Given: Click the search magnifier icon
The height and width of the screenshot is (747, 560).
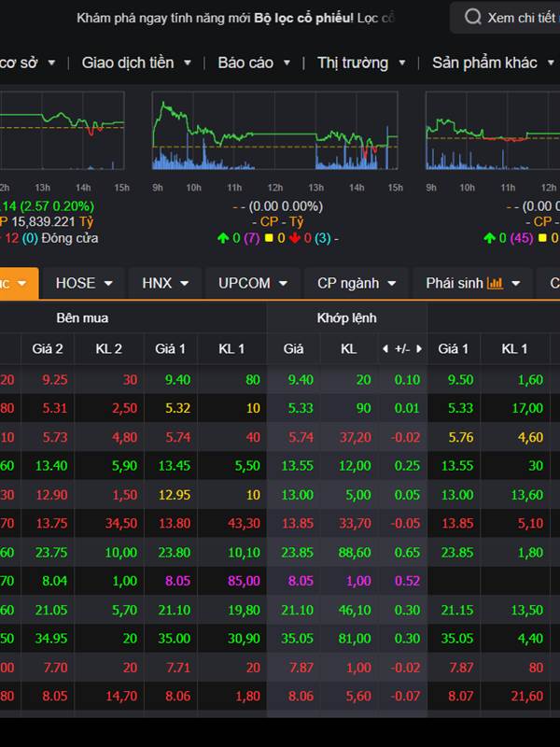Looking at the screenshot, I should 472,18.
